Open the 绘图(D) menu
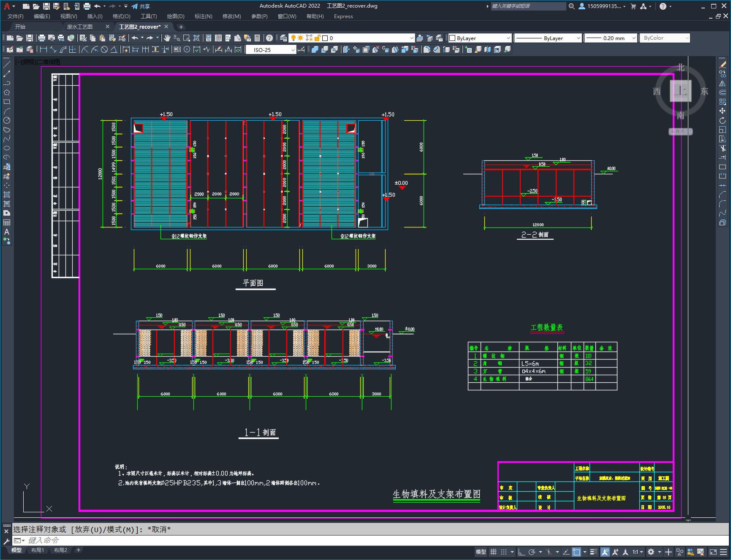Viewport: 731px width, 560px height. 176,16
